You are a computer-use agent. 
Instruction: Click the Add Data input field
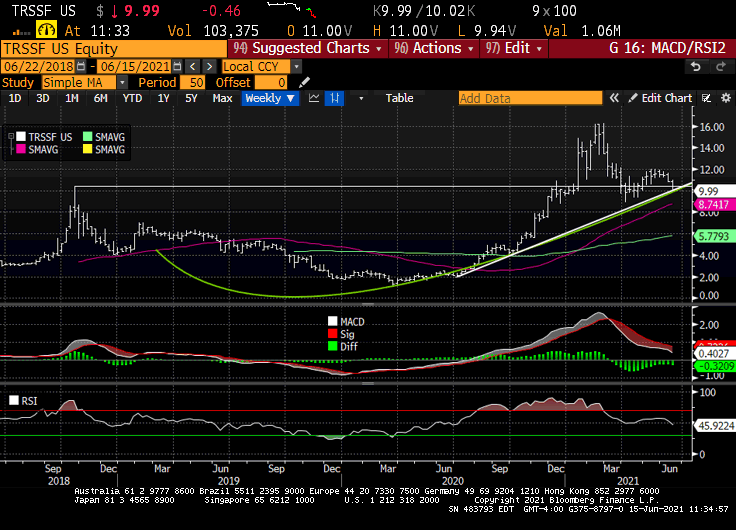tap(530, 98)
